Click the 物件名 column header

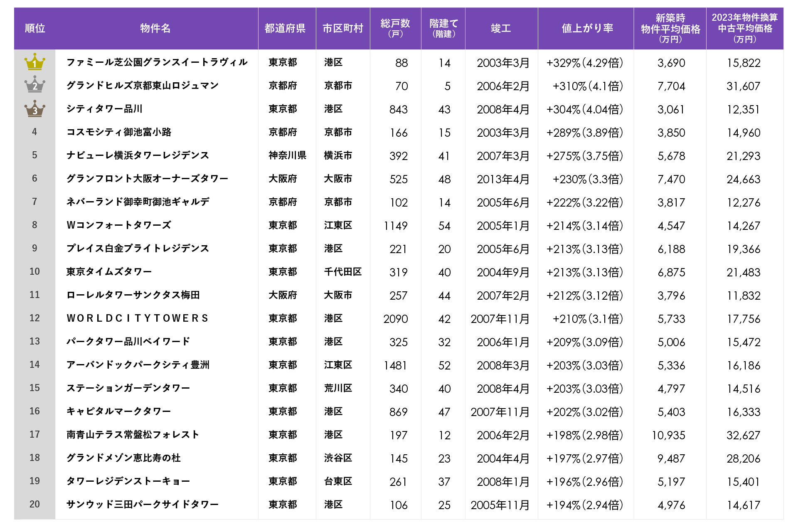(x=155, y=28)
